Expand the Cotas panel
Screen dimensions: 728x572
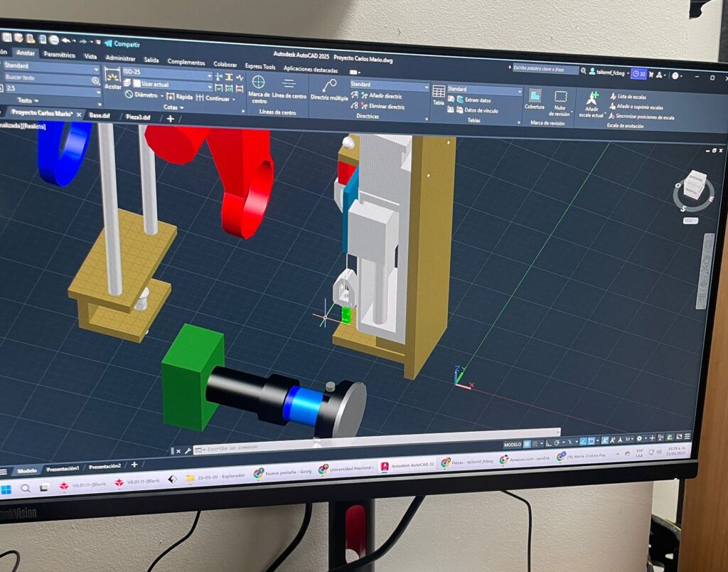pos(173,107)
